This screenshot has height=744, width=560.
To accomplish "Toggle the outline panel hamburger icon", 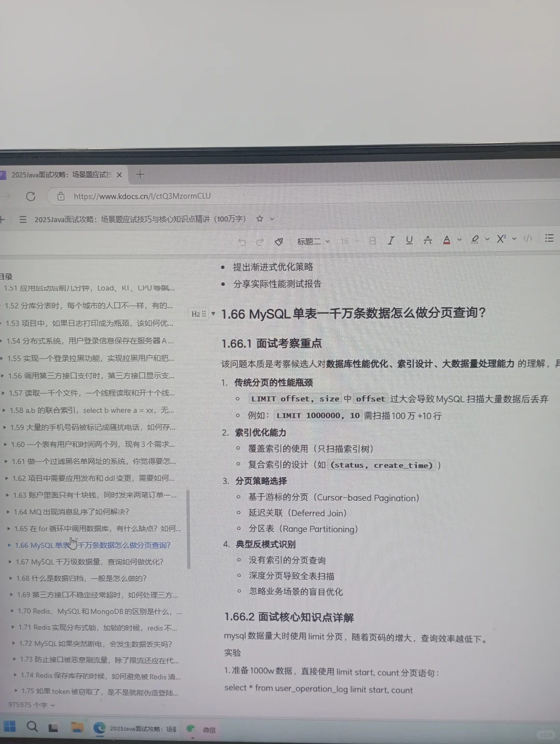I will [x=23, y=220].
